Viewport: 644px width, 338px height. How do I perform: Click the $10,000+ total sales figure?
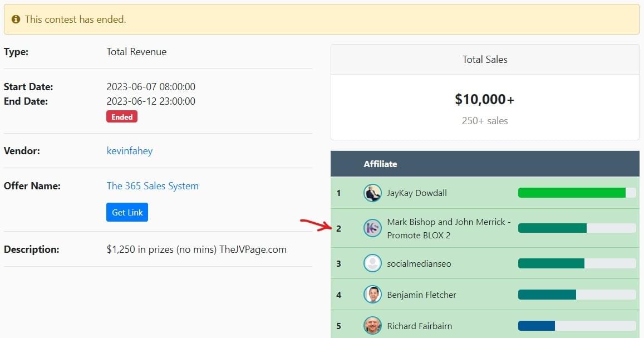point(484,100)
